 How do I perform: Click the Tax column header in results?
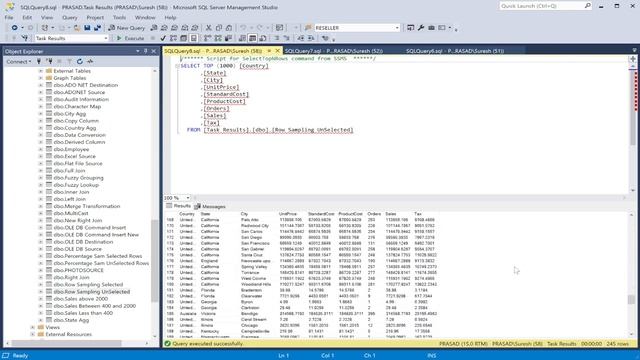tap(418, 214)
